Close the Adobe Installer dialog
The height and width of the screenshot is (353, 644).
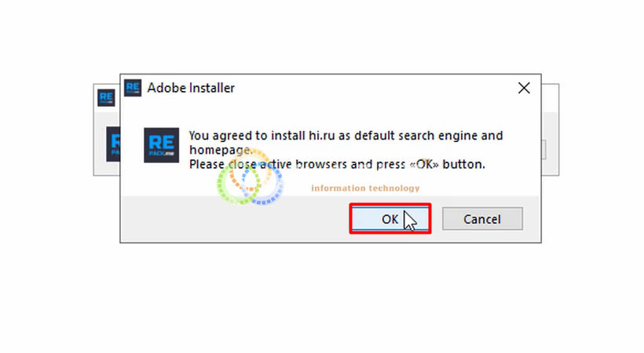pos(524,88)
